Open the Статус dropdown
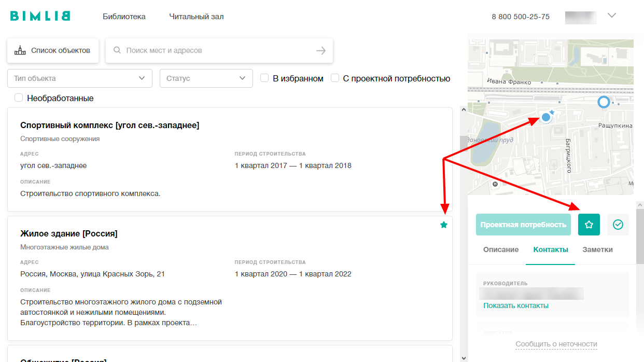 206,78
